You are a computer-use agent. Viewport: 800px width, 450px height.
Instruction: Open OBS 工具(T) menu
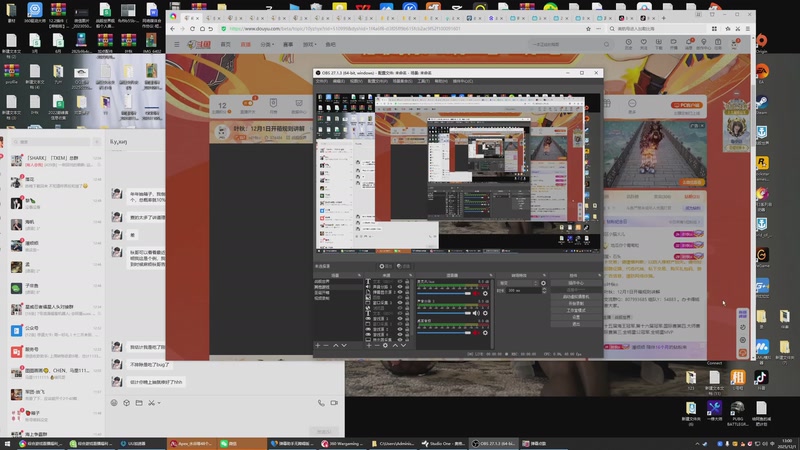tap(424, 81)
